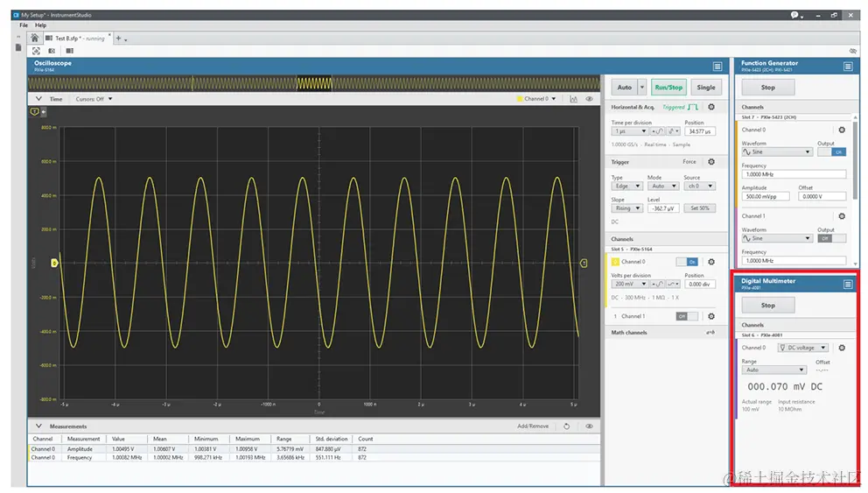The image size is (868, 493).
Task: Open the document icon in the left sidebar
Action: [18, 48]
